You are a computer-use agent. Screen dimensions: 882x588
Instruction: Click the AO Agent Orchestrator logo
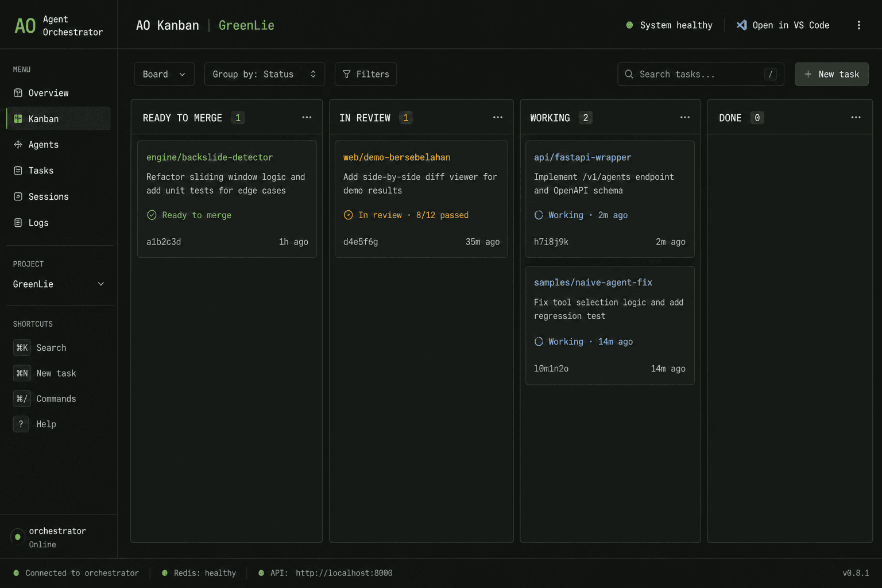click(x=59, y=25)
